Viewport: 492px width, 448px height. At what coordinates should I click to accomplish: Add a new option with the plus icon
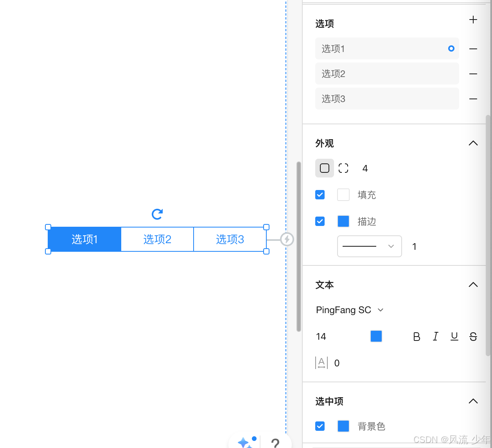tap(473, 20)
